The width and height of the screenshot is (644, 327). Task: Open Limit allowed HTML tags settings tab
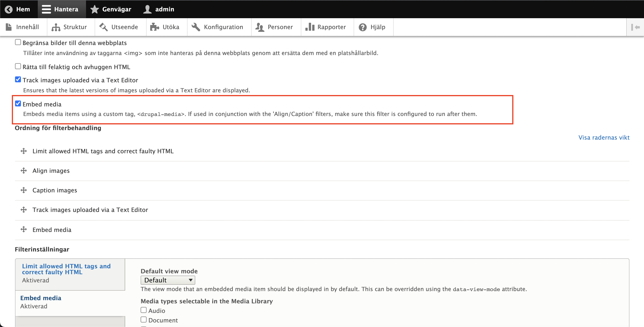click(66, 269)
